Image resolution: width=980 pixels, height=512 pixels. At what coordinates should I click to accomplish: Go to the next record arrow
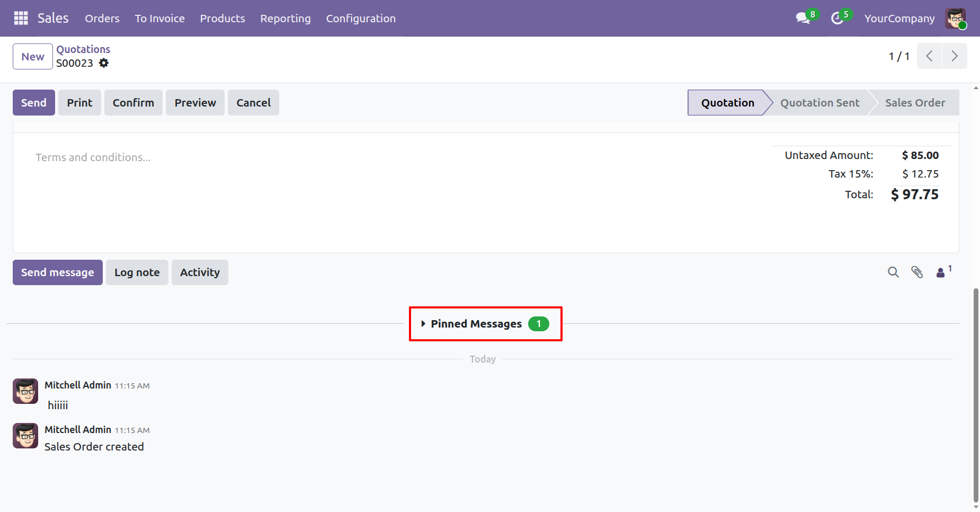955,56
